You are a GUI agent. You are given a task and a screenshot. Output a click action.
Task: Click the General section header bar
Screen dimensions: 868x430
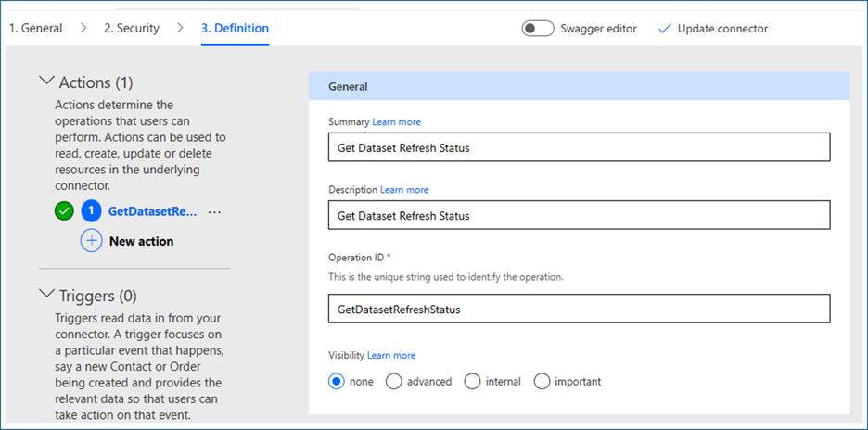pyautogui.click(x=579, y=86)
